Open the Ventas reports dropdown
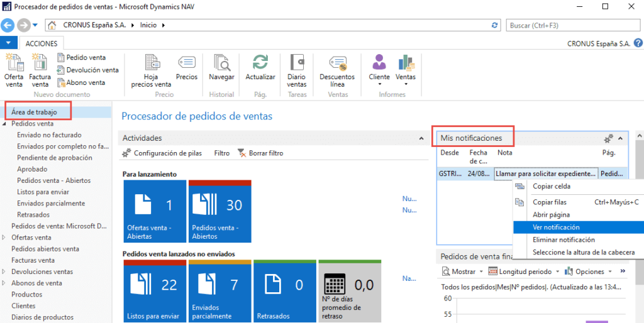 [x=406, y=70]
